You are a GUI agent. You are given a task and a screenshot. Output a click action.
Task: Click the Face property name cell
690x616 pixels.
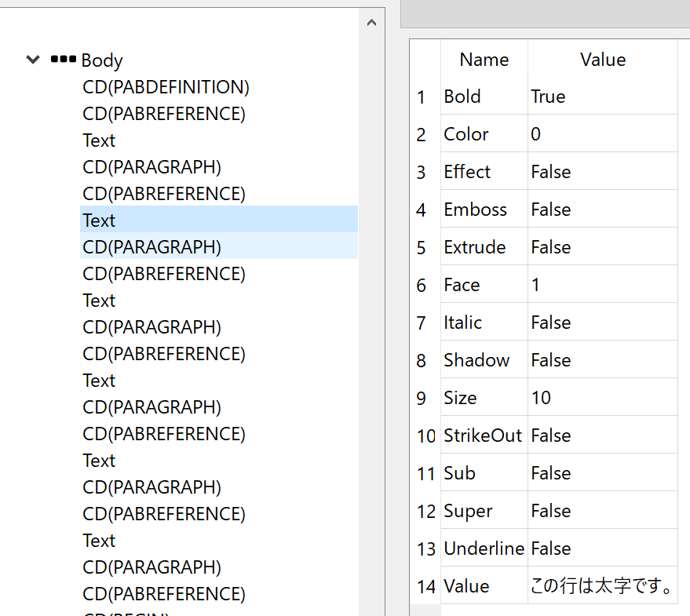pos(484,285)
